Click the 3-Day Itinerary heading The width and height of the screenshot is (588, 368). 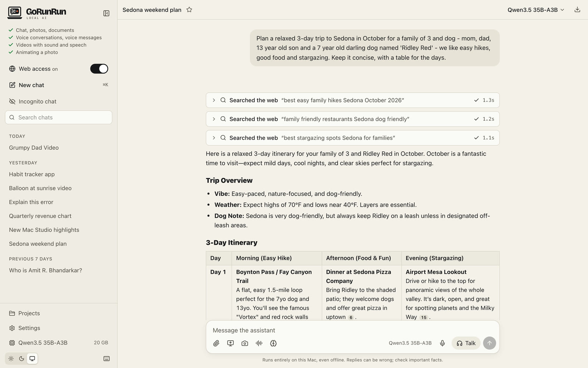click(232, 243)
